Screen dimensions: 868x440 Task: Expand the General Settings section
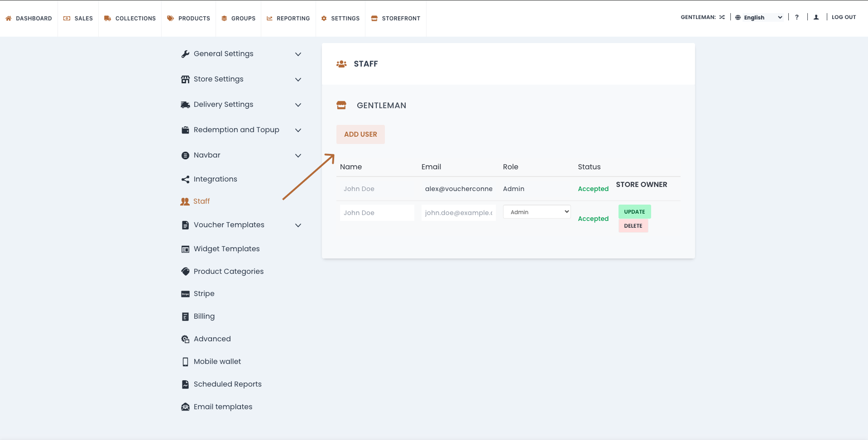298,54
